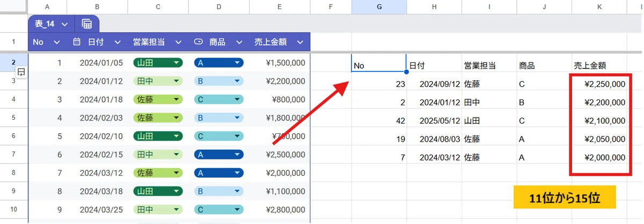
Task: Select column A header
Action: 47,7
